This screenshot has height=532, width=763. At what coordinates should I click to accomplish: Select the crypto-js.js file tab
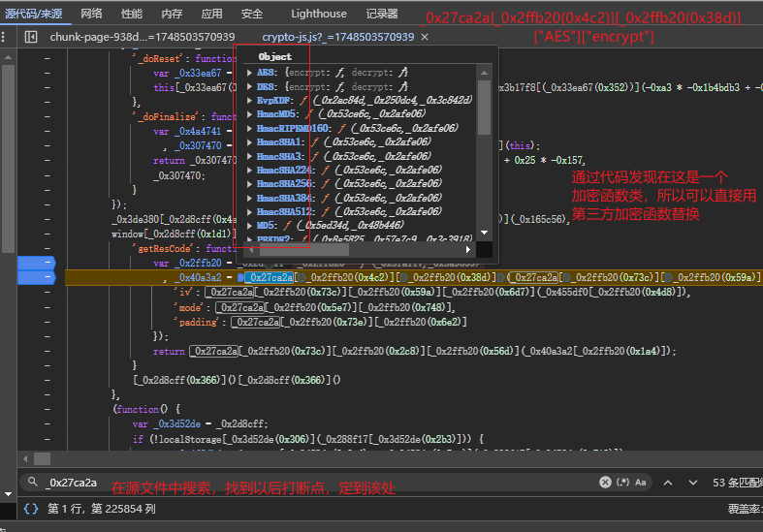[337, 37]
